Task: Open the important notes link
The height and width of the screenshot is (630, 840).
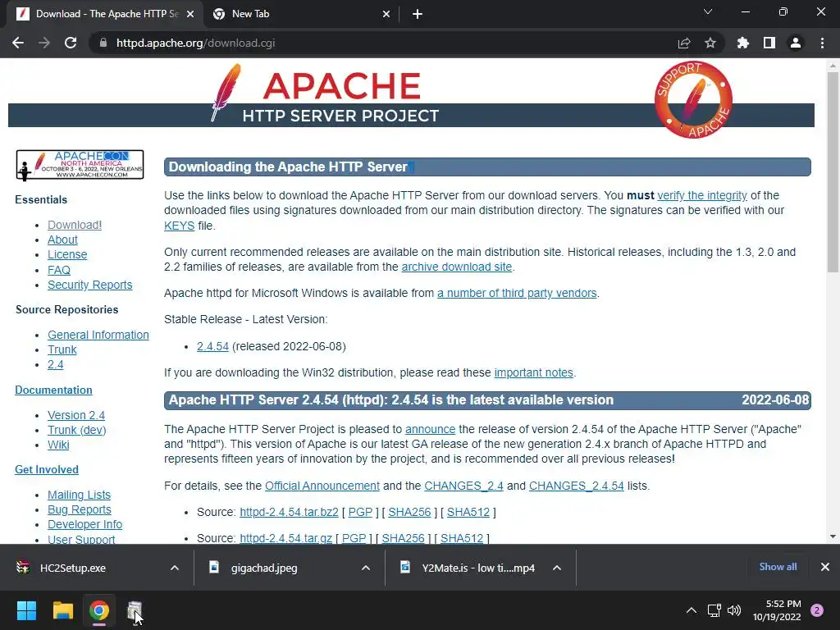Action: 533,372
